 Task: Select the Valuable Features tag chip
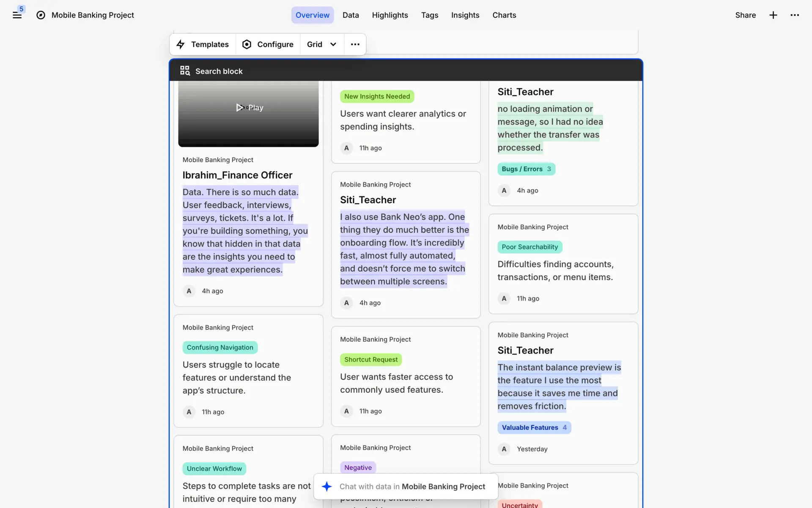pos(534,428)
